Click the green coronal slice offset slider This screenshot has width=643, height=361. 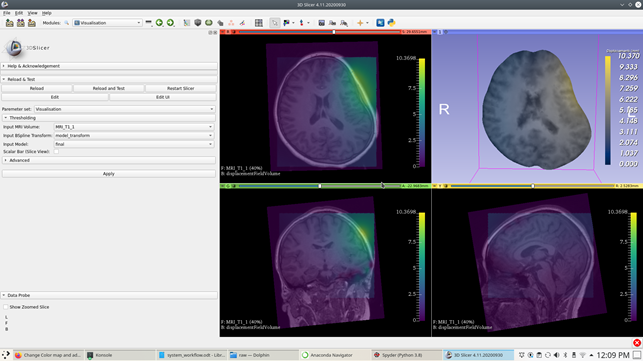[x=319, y=186]
